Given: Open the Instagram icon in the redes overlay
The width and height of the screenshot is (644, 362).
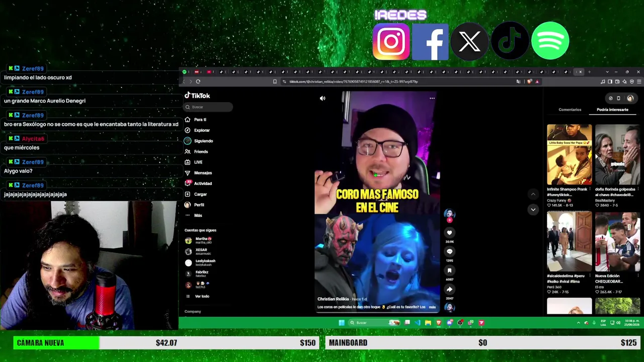Looking at the screenshot, I should coord(391,41).
